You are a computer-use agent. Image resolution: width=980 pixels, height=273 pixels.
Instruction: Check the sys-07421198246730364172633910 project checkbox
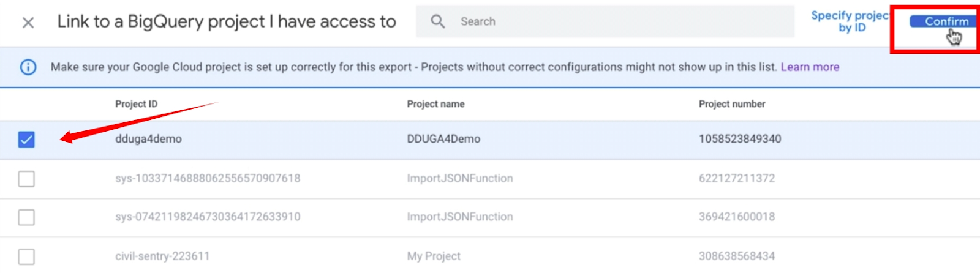[x=26, y=217]
